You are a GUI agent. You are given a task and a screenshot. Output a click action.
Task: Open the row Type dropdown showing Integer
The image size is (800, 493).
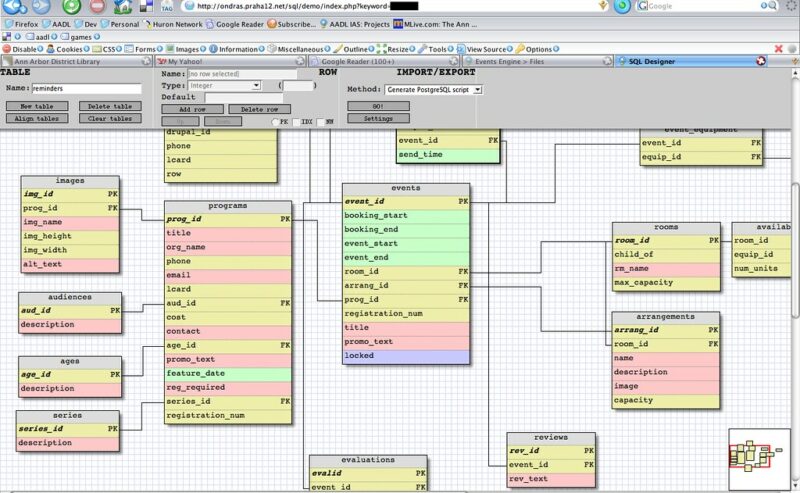pos(224,86)
